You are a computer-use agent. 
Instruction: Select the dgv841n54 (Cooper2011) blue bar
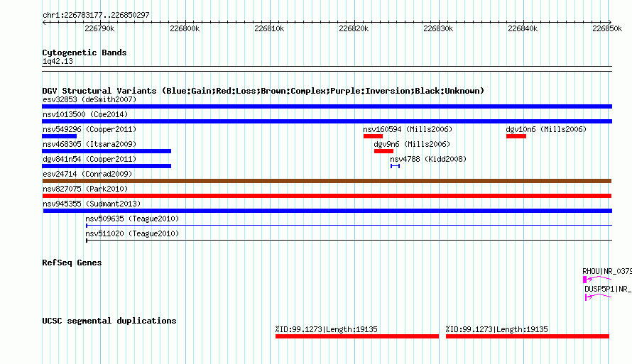point(107,166)
